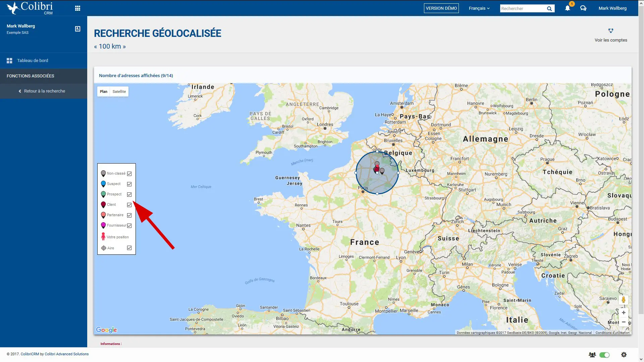Toggle the Aire circle checkbox

click(x=129, y=248)
